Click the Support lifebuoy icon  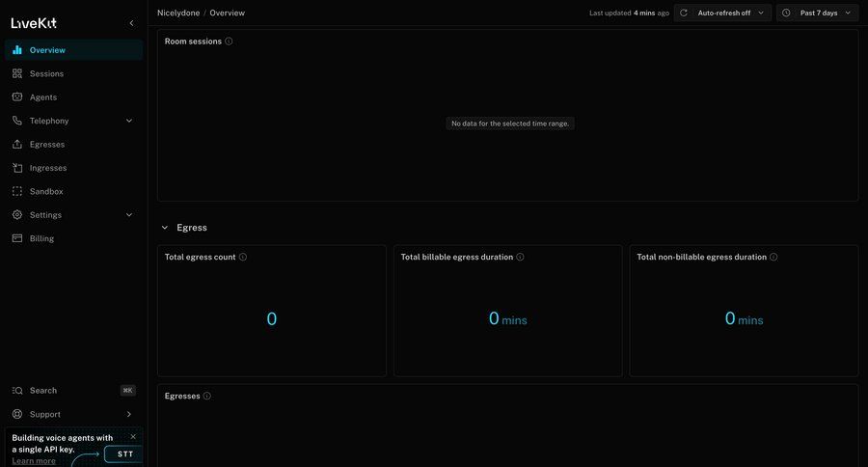tap(17, 414)
